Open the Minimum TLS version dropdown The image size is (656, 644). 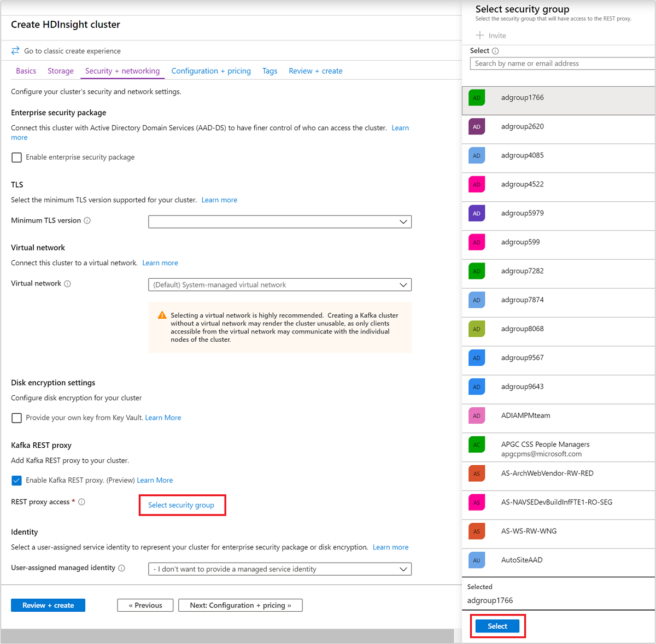pos(280,222)
